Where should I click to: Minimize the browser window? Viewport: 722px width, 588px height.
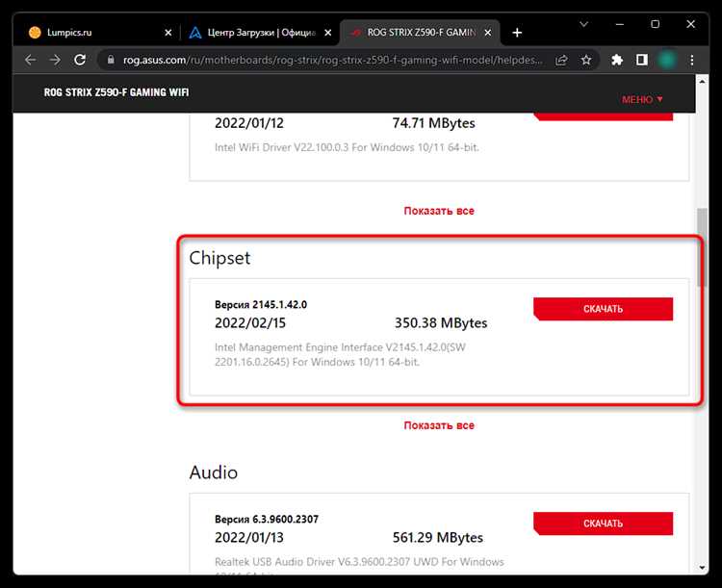[x=620, y=24]
